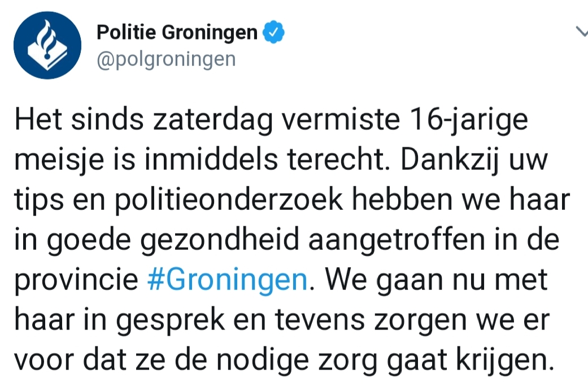Click the word 'aangetroffen' in the tweet

(397, 240)
